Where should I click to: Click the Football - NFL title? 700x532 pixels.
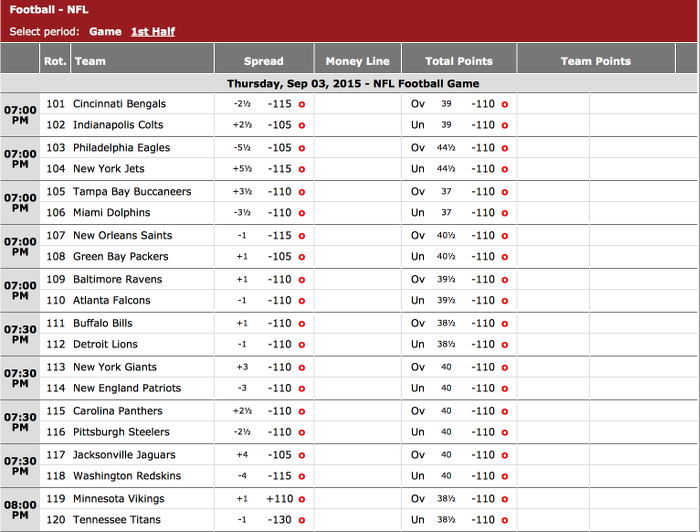[49, 10]
